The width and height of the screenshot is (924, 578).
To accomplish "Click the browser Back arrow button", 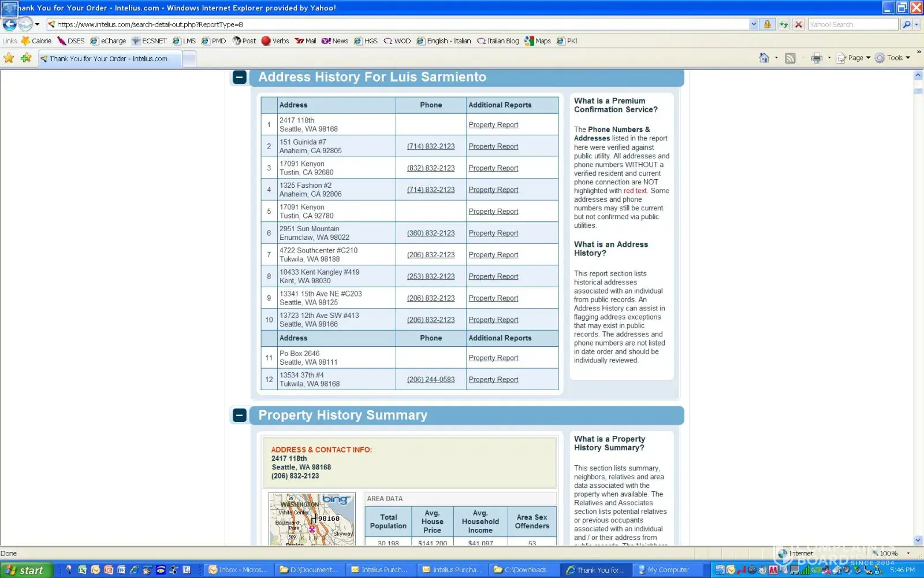I will [x=10, y=24].
